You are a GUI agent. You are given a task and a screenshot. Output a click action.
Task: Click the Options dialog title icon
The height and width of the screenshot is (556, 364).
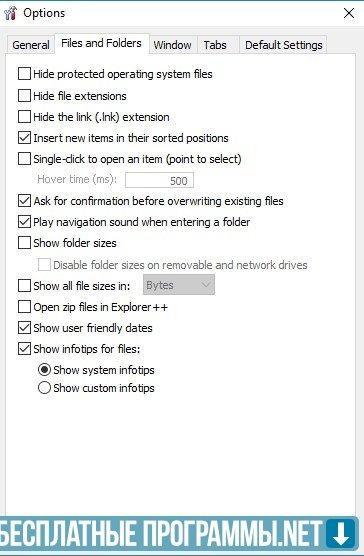click(10, 13)
